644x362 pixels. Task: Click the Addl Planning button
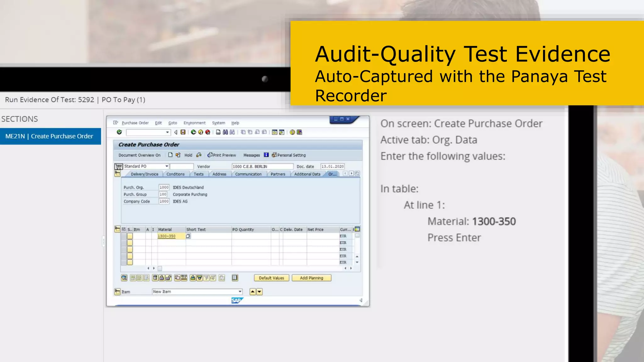[311, 278]
